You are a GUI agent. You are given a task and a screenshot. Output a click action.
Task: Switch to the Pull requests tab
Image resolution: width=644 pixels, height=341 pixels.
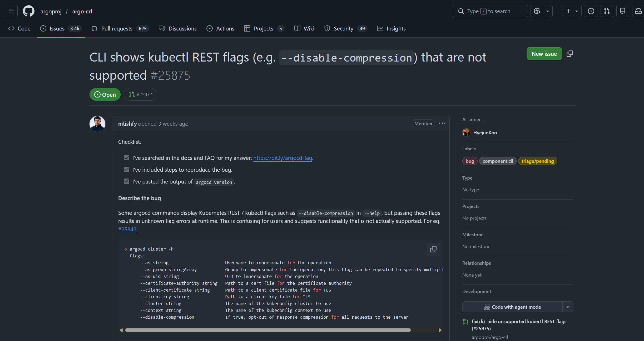pos(117,28)
